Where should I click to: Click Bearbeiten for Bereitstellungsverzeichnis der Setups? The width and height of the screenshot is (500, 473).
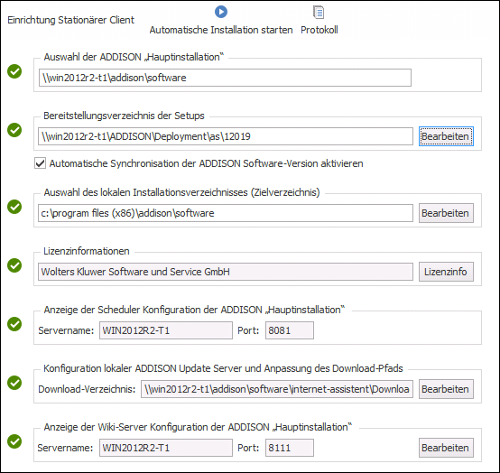446,136
